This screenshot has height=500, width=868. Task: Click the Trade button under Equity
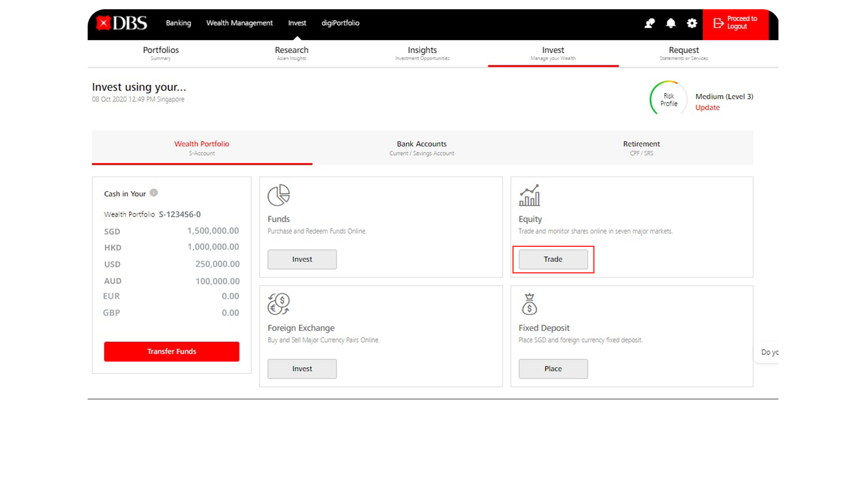tap(553, 259)
